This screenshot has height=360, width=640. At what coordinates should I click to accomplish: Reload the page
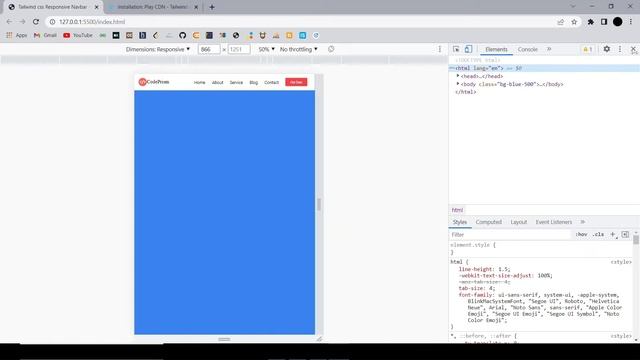[x=36, y=22]
